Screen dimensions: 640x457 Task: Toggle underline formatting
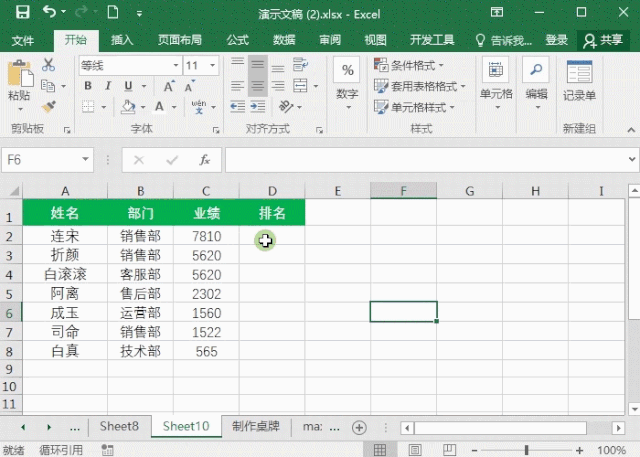click(x=128, y=86)
